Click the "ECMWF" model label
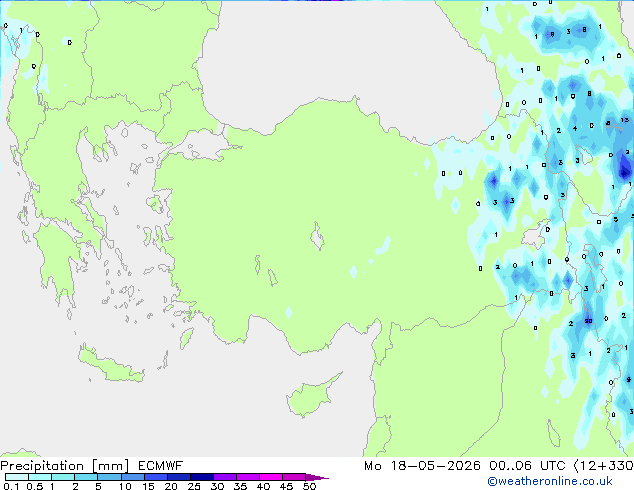The image size is (634, 490). 161,466
